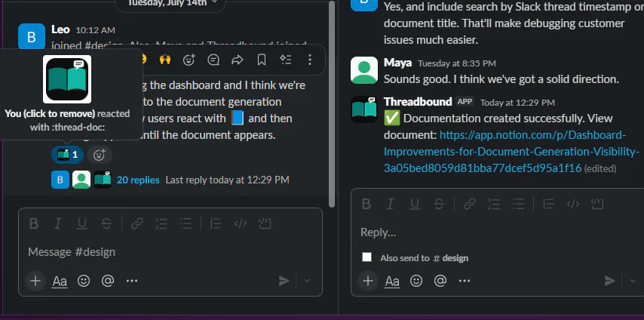Toggle Aa formatting bar in thread composer
The height and width of the screenshot is (320, 644).
click(392, 282)
